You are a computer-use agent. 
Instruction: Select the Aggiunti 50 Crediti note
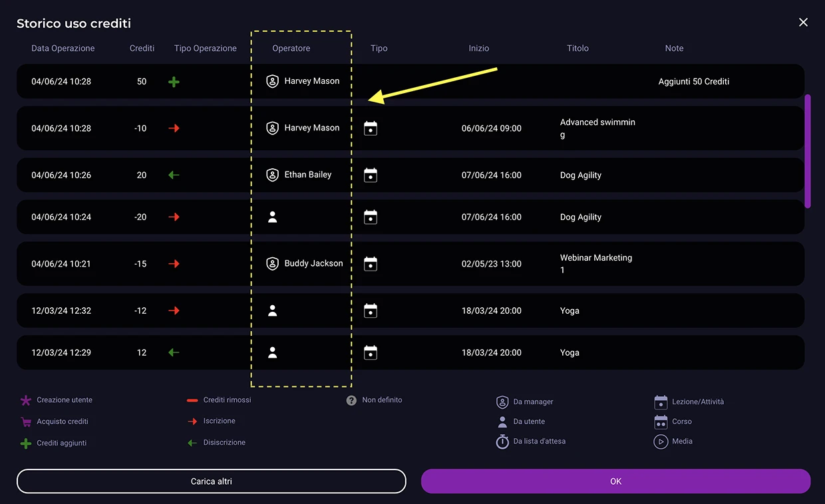693,82
